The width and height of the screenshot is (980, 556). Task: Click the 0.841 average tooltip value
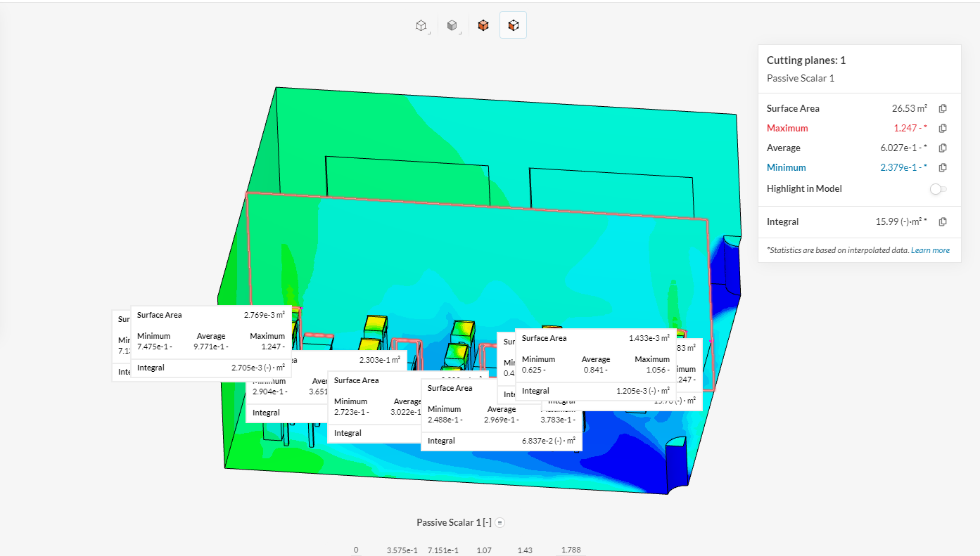pos(595,370)
